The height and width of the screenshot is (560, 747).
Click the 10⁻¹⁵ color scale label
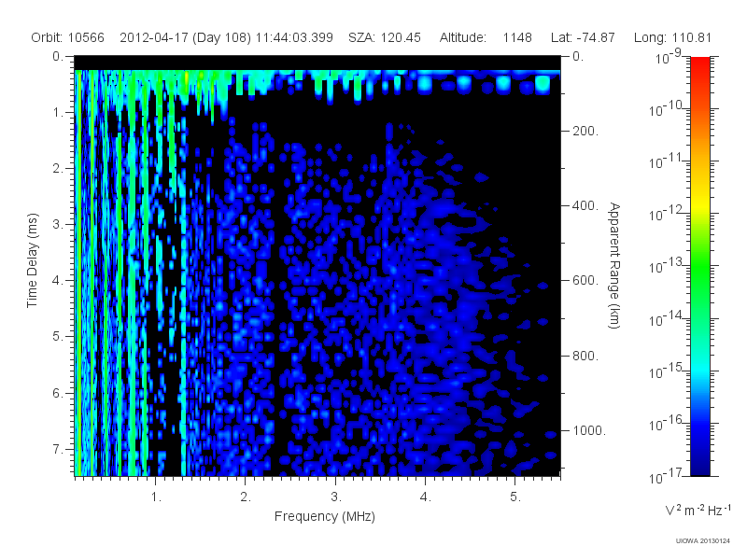[x=667, y=371]
